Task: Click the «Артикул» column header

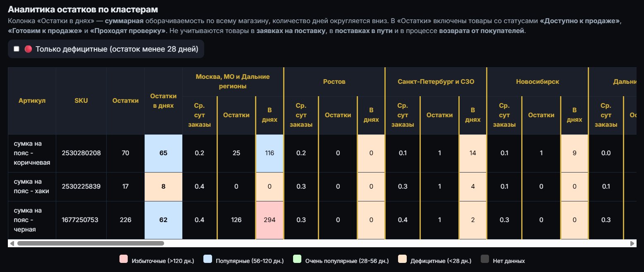Action: (32, 101)
